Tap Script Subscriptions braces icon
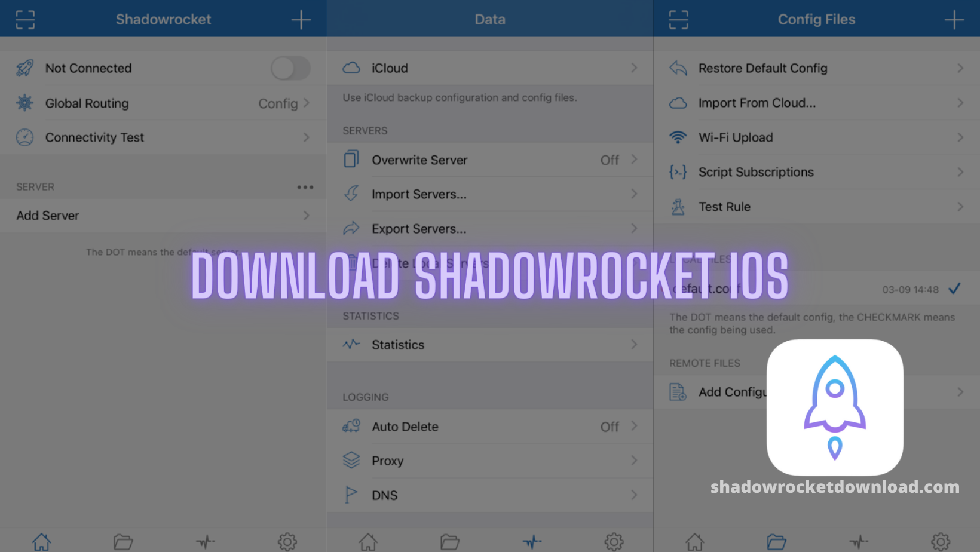980x552 pixels. click(678, 172)
